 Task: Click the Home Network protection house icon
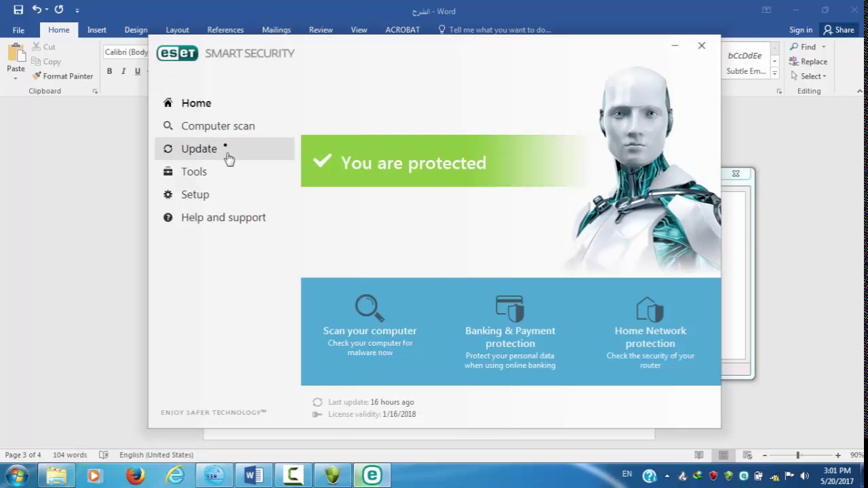(650, 309)
